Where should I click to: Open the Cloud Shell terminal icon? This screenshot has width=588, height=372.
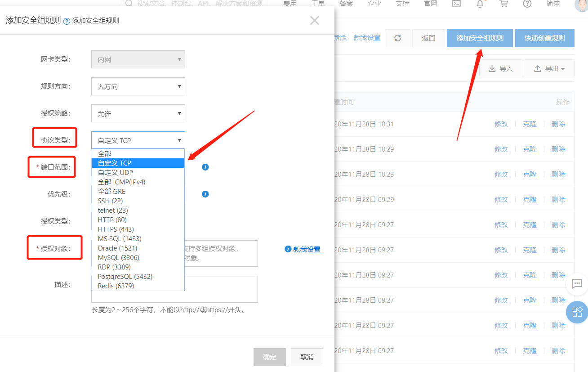point(456,4)
